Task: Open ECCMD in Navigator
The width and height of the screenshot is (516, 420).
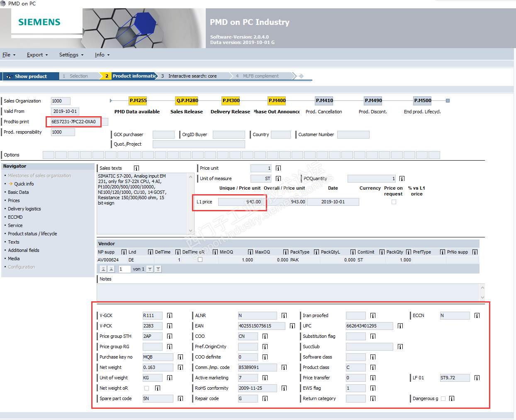Action: [x=15, y=217]
